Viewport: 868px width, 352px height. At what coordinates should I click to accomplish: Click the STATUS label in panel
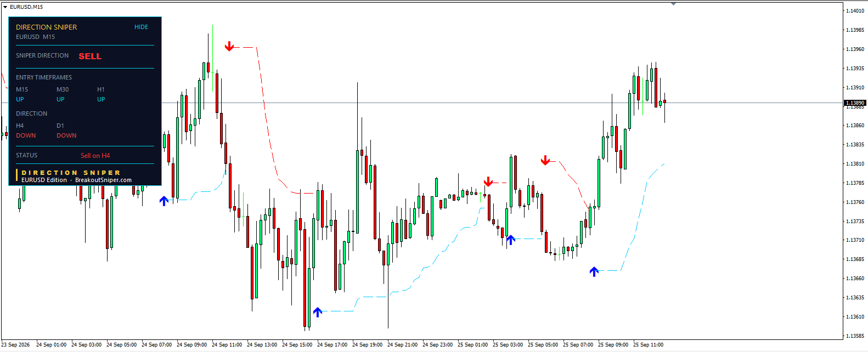click(x=26, y=155)
